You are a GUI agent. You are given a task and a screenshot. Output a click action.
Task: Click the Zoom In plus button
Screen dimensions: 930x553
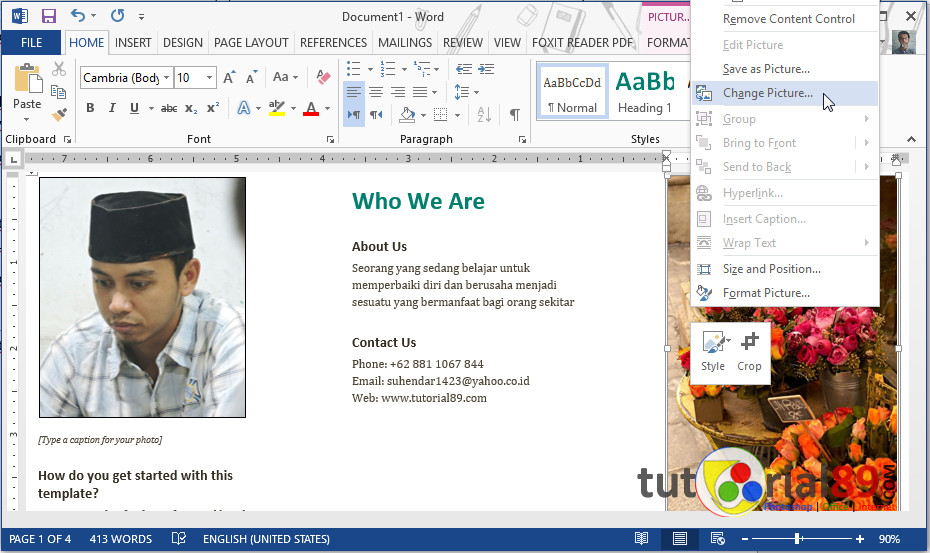[859, 539]
